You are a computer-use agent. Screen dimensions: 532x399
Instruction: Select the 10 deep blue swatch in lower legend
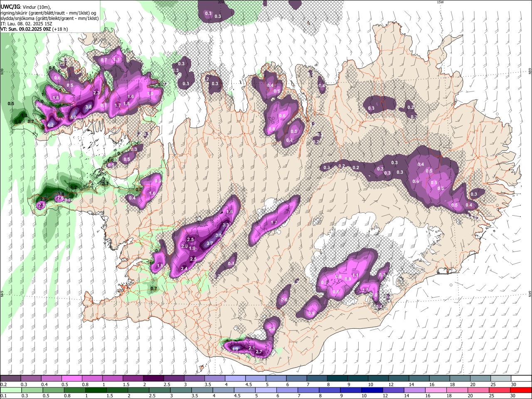[372, 390]
